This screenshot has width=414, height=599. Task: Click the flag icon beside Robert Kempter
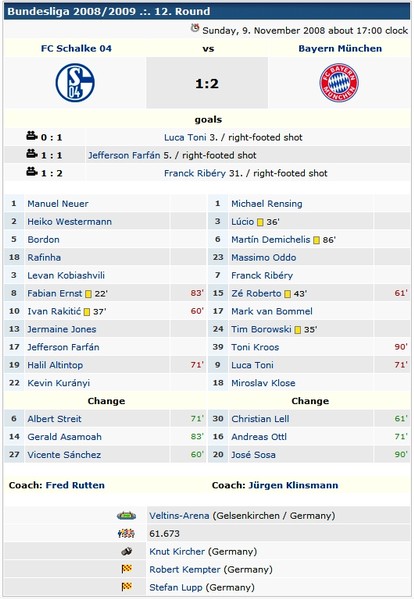point(126,569)
